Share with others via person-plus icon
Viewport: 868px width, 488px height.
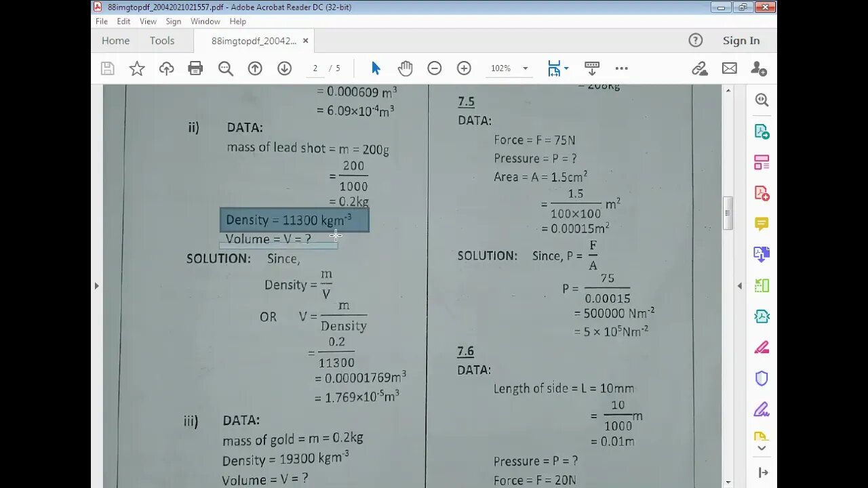click(x=759, y=68)
